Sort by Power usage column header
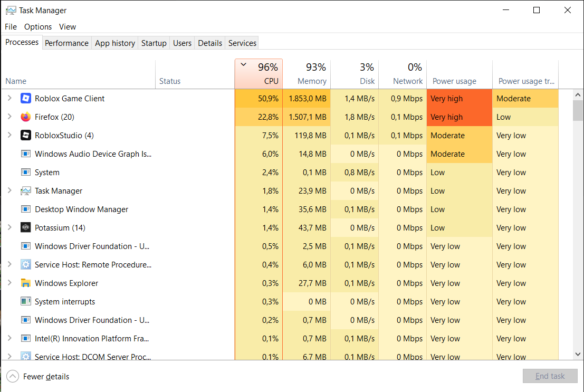This screenshot has width=584, height=392. point(459,74)
